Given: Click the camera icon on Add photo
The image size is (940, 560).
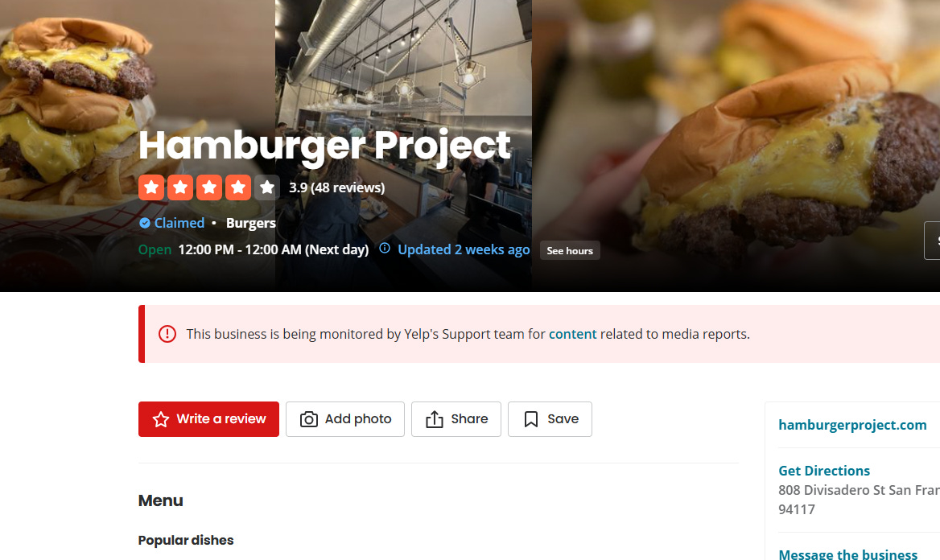Looking at the screenshot, I should click(x=309, y=419).
